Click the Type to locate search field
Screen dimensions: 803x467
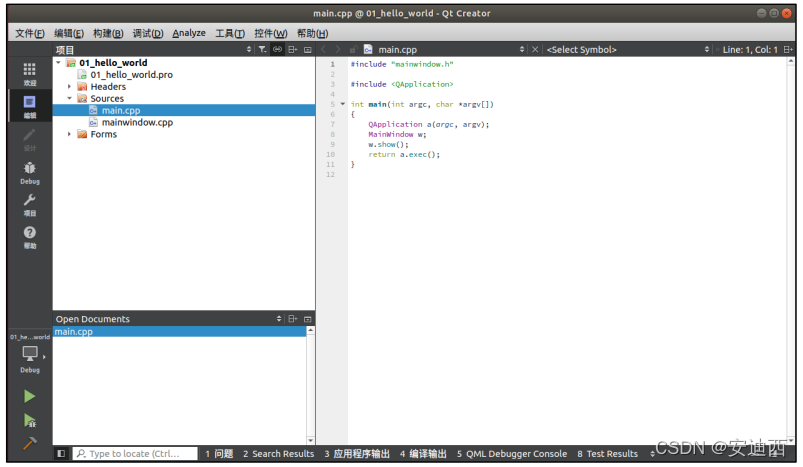coord(135,454)
